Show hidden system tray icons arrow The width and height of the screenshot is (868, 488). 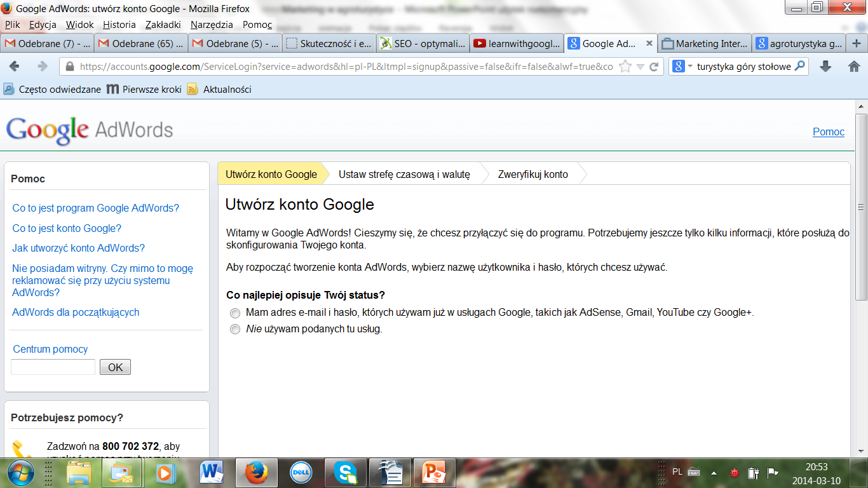click(x=714, y=473)
